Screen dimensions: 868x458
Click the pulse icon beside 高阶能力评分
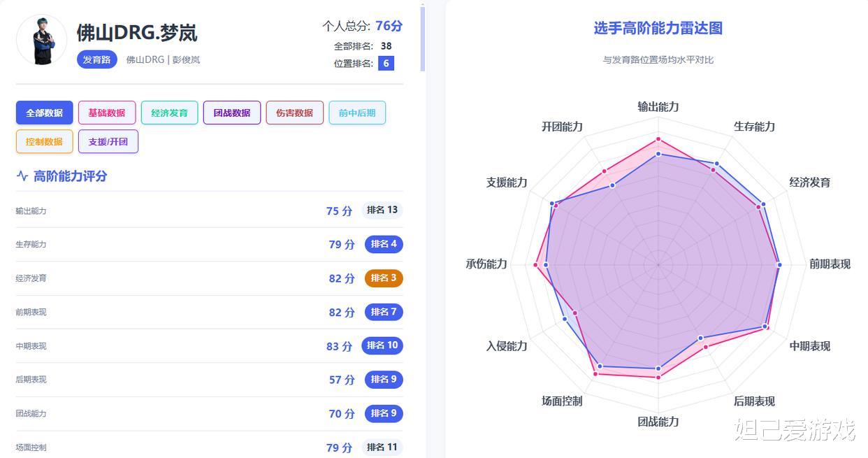[x=22, y=176]
